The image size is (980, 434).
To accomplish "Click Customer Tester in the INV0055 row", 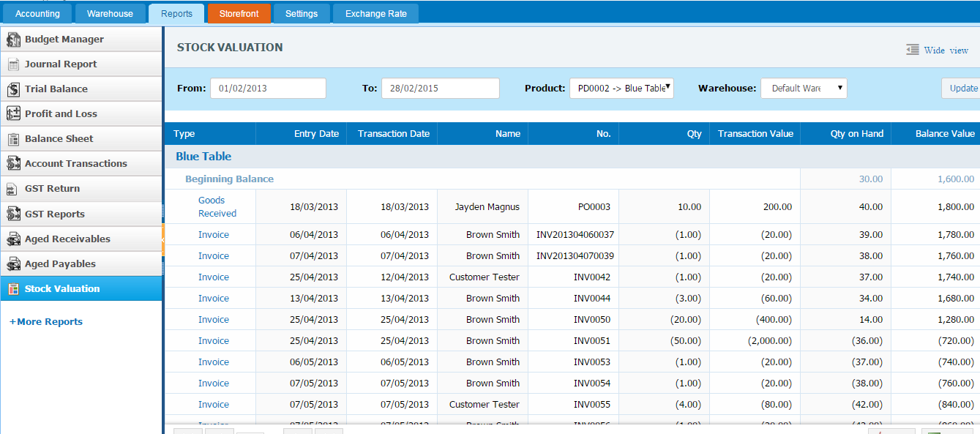I will tap(485, 405).
